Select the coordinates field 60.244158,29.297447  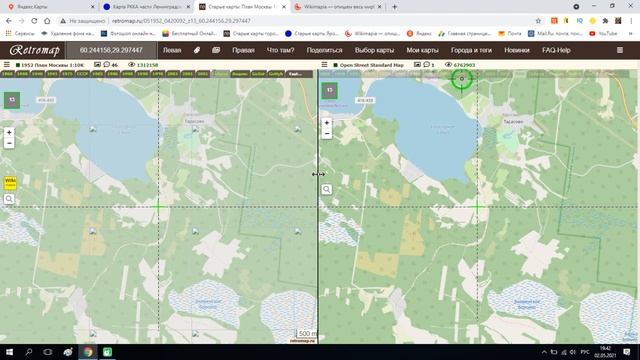pyautogui.click(x=111, y=50)
